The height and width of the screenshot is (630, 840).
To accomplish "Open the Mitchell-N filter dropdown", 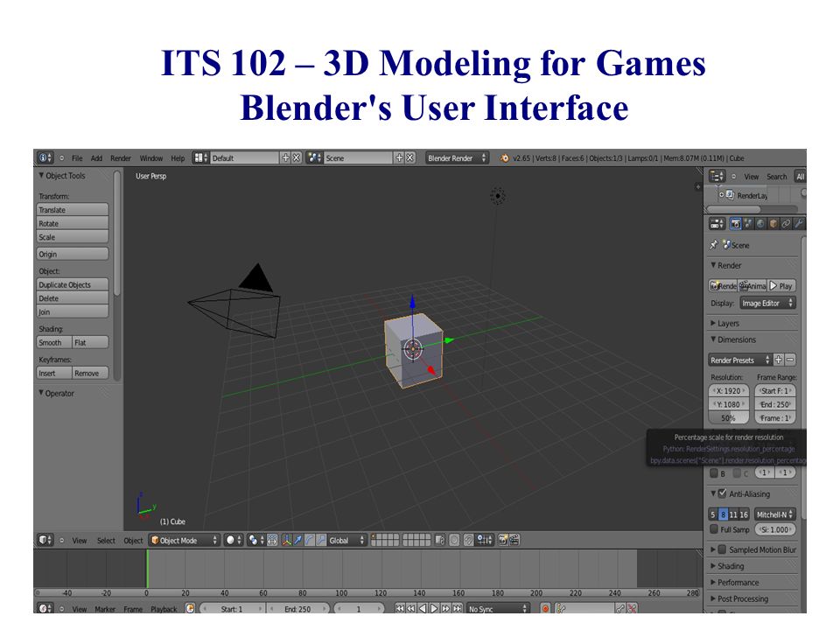I will click(x=774, y=514).
